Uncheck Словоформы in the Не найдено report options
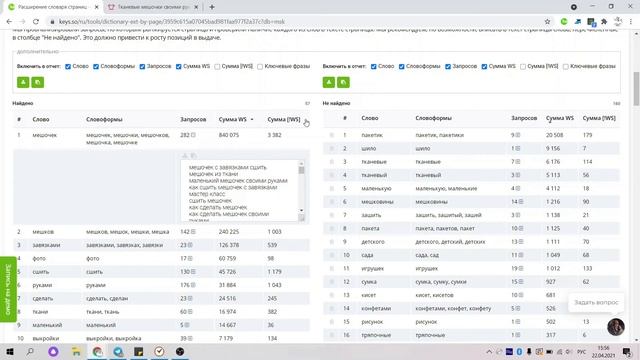Screen dimensions: 640x360 point(402,67)
